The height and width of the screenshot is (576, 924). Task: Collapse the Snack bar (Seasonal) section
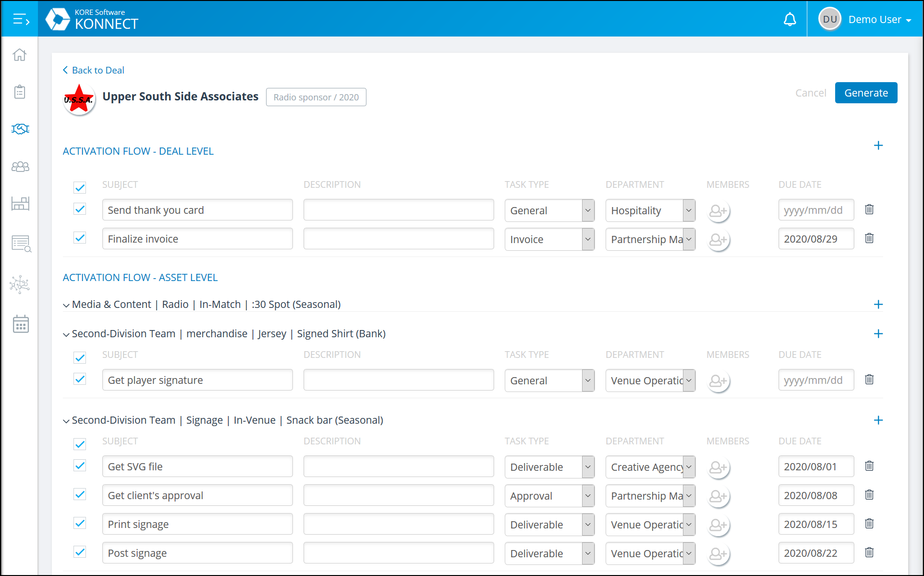coord(66,421)
